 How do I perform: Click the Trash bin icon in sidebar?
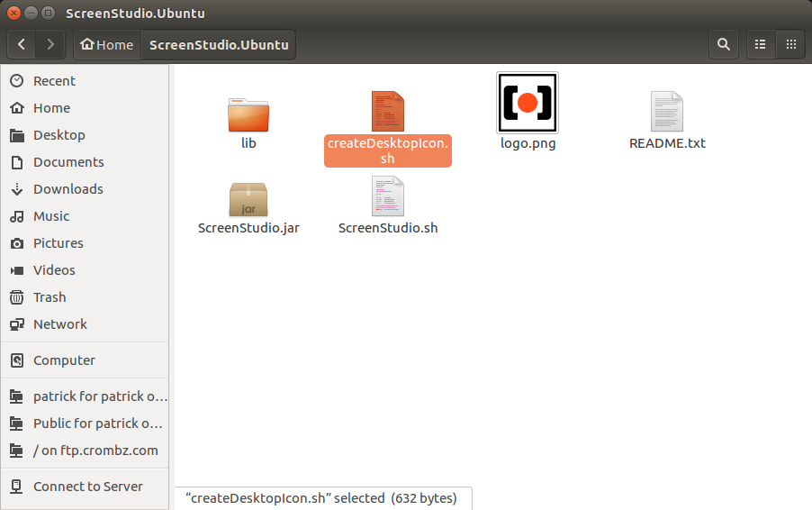click(17, 297)
